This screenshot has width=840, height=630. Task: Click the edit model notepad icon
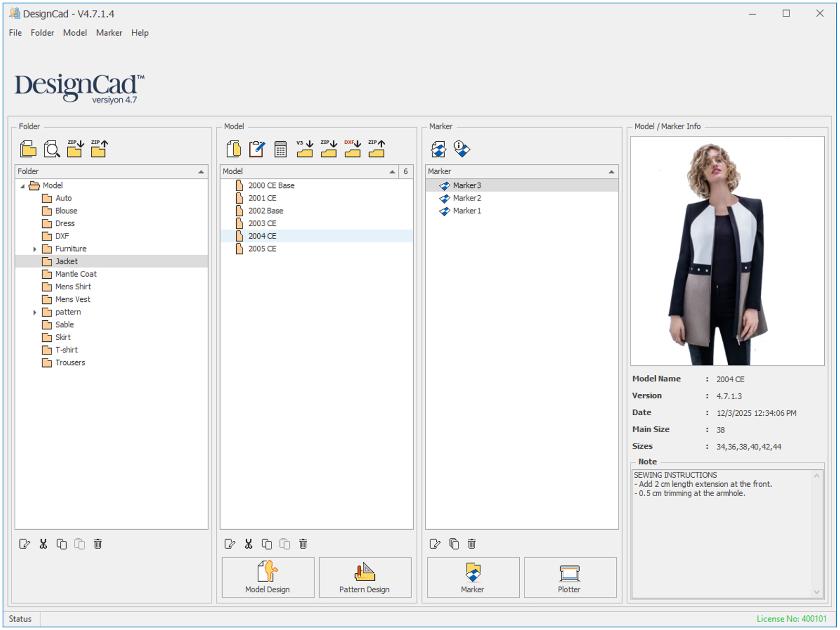[x=257, y=149]
